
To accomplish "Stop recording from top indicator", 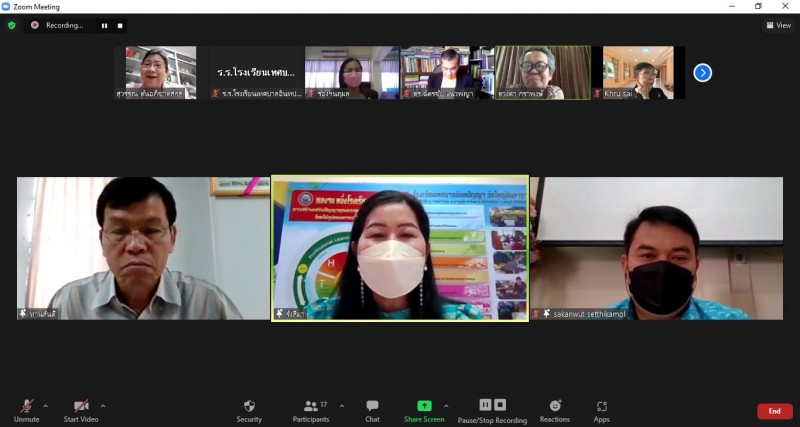I will pos(120,26).
